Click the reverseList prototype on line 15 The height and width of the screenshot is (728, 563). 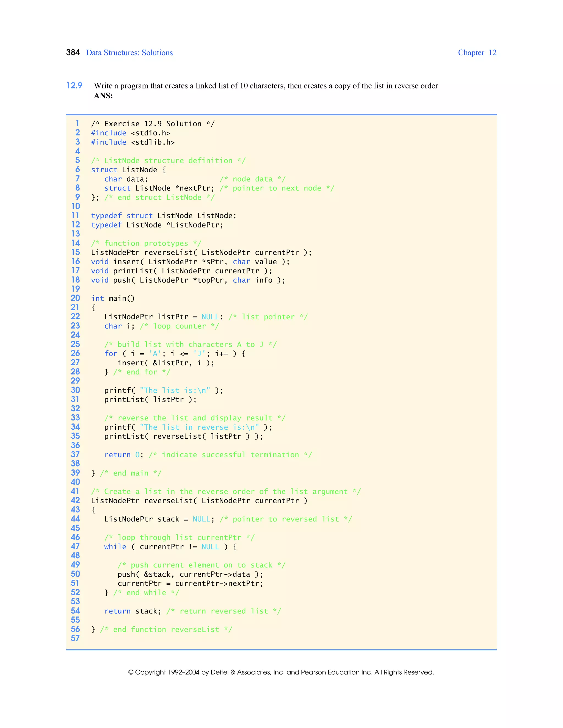[202, 253]
